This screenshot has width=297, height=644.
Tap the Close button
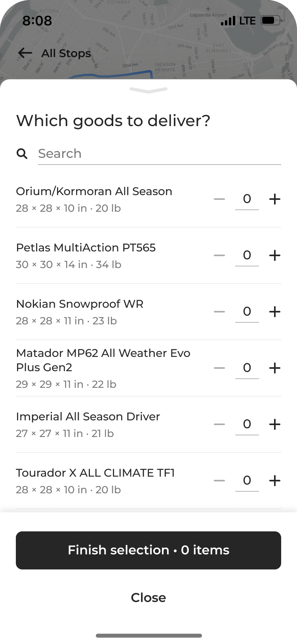tap(148, 598)
